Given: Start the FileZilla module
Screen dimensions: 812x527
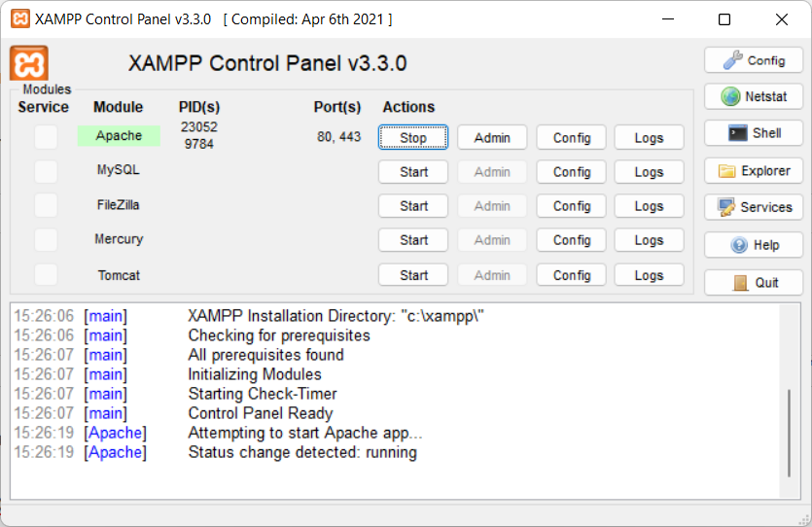Looking at the screenshot, I should point(412,206).
